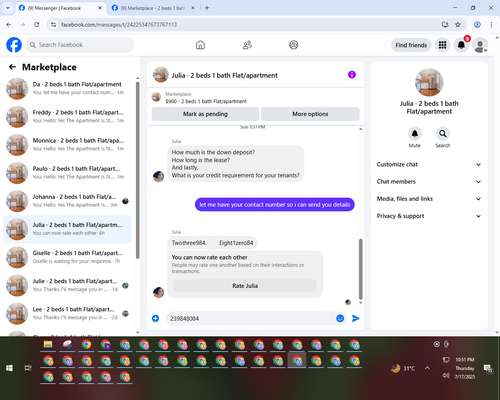Open the $900 Marketplace listing link
Image resolution: width=500 pixels, height=400 pixels.
(x=206, y=101)
